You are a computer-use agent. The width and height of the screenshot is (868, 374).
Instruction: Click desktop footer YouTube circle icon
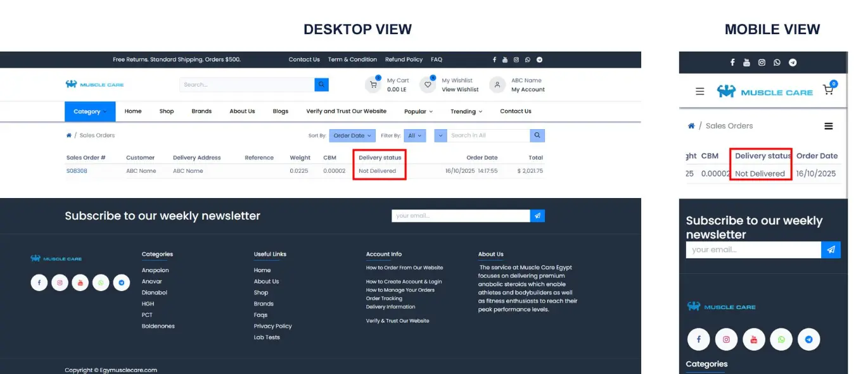[80, 283]
